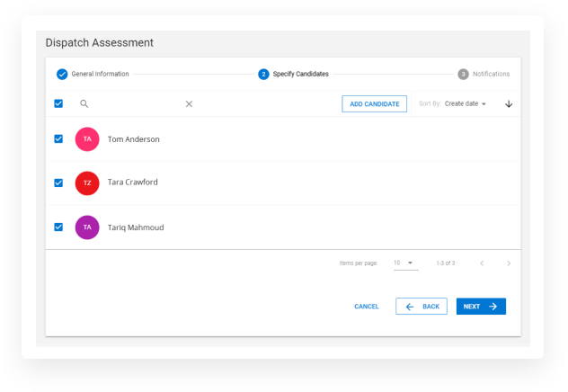Open the Items per page dropdown
568x392 pixels.
coord(405,263)
